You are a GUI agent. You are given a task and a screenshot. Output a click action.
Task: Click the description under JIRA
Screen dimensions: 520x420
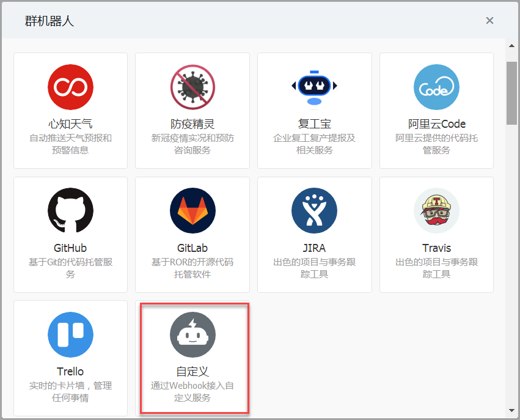315,268
